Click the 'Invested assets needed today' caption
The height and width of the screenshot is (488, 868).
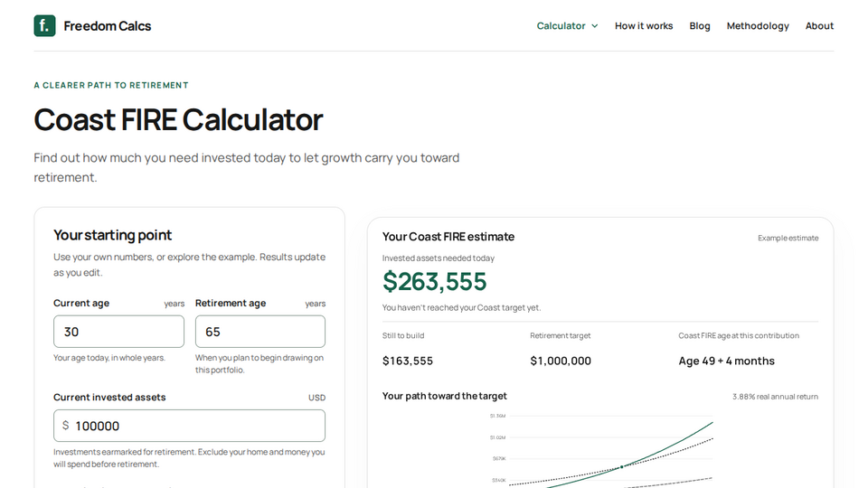pos(438,258)
